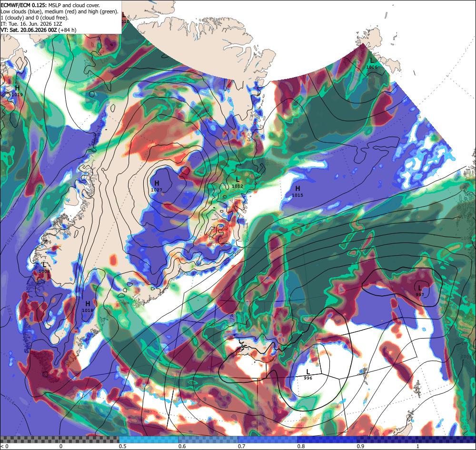This screenshot has height=450, width=476.
Task: Select the L 997 low pressure marker
Action: (x=420, y=291)
